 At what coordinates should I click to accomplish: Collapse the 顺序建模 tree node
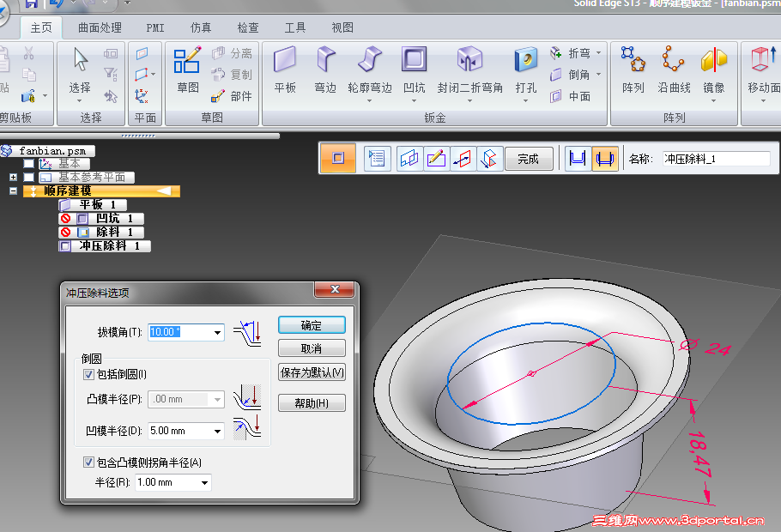13,190
